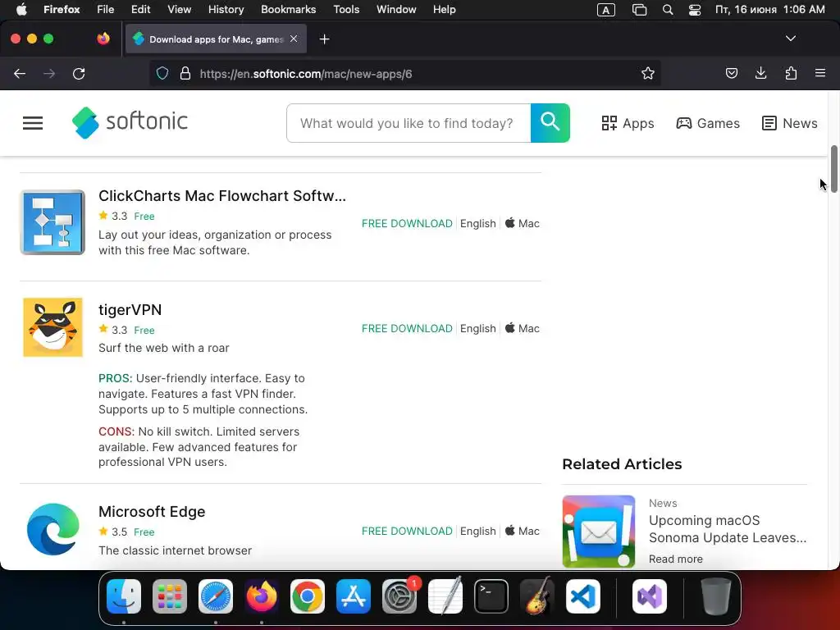This screenshot has height=630, width=840.
Task: Click the keyboard input source 'A' icon
Action: [606, 10]
